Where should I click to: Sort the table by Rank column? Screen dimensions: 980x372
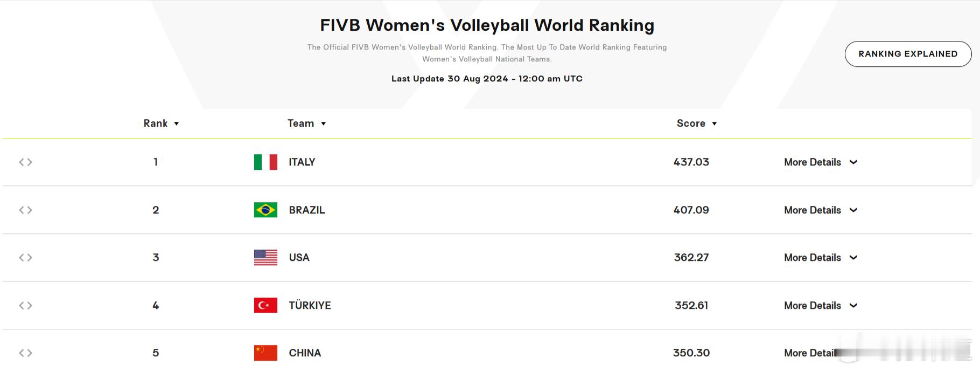(x=161, y=123)
